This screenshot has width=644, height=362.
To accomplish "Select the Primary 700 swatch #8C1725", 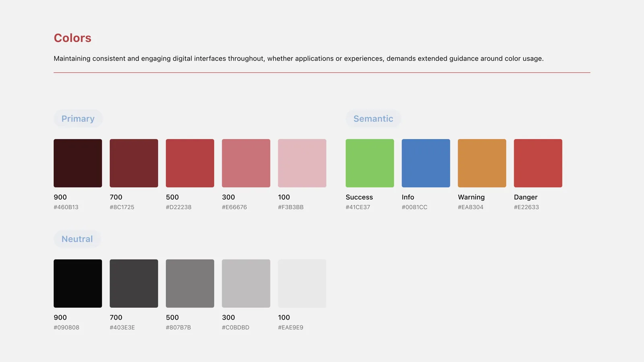I will tap(134, 163).
